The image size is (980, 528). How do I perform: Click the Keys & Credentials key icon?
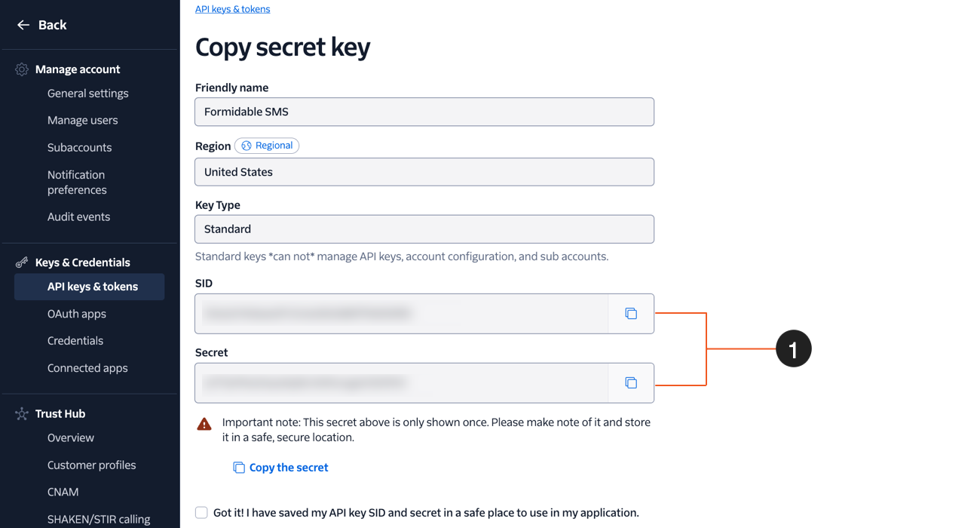pyautogui.click(x=22, y=262)
